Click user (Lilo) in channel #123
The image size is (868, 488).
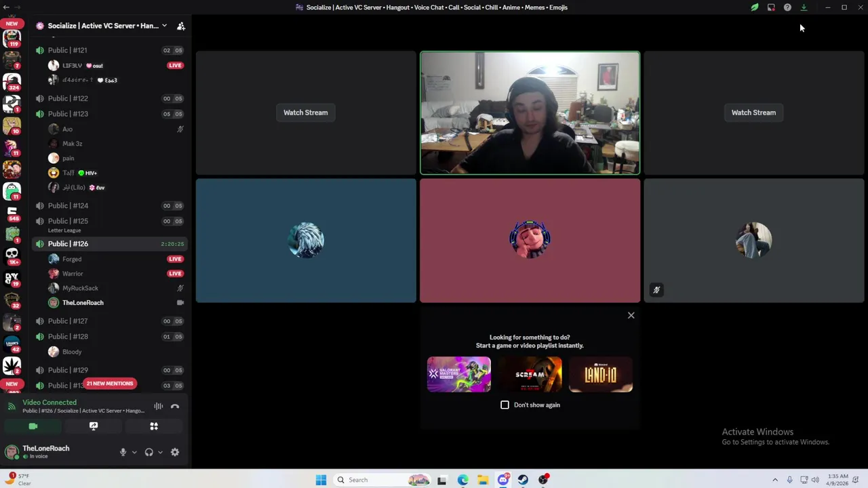point(116,187)
